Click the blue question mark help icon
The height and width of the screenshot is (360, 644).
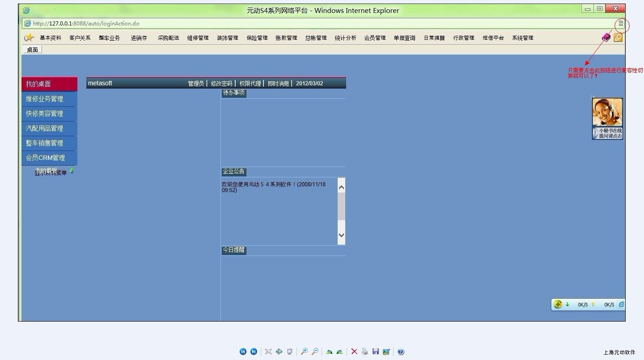[x=401, y=352]
